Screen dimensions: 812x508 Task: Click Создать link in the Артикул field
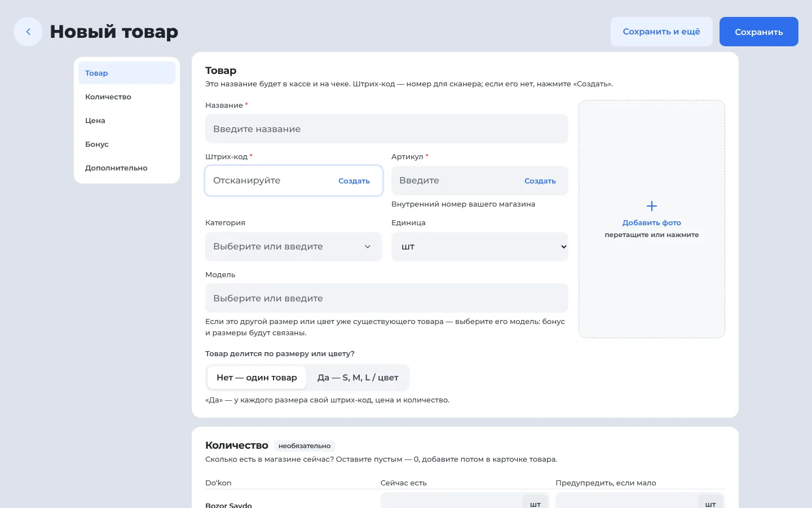540,181
